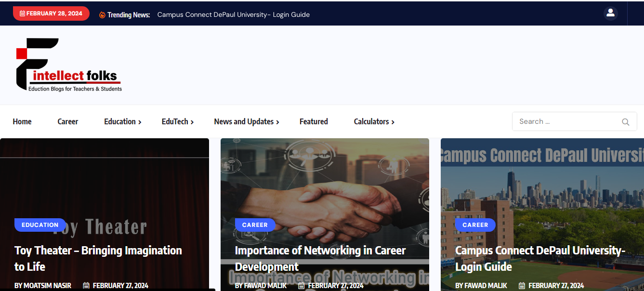Viewport: 644px width, 291px height.
Task: Click the flame icon beside Trending News
Action: click(102, 15)
